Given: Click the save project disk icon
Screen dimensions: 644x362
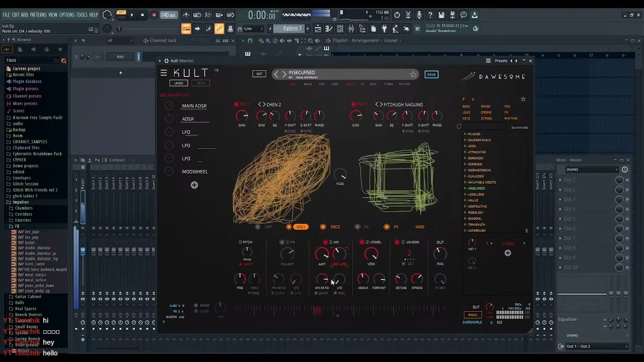Looking at the screenshot, I should (x=441, y=15).
